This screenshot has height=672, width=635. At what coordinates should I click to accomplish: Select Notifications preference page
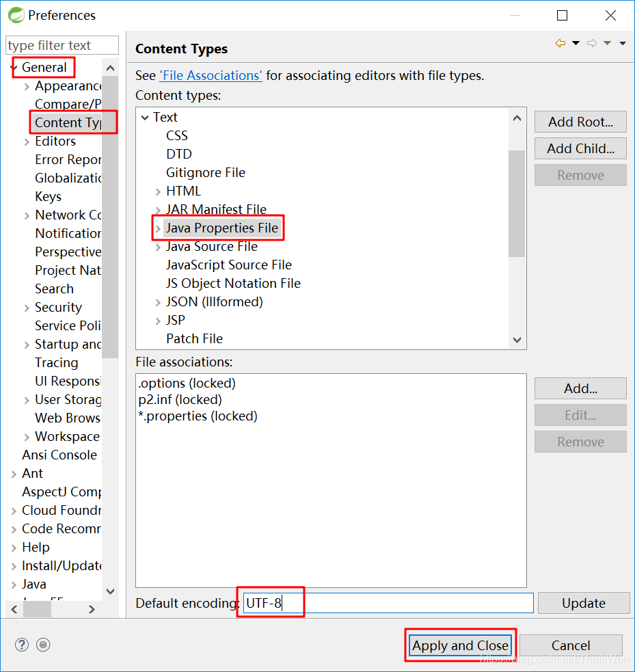pyautogui.click(x=68, y=233)
